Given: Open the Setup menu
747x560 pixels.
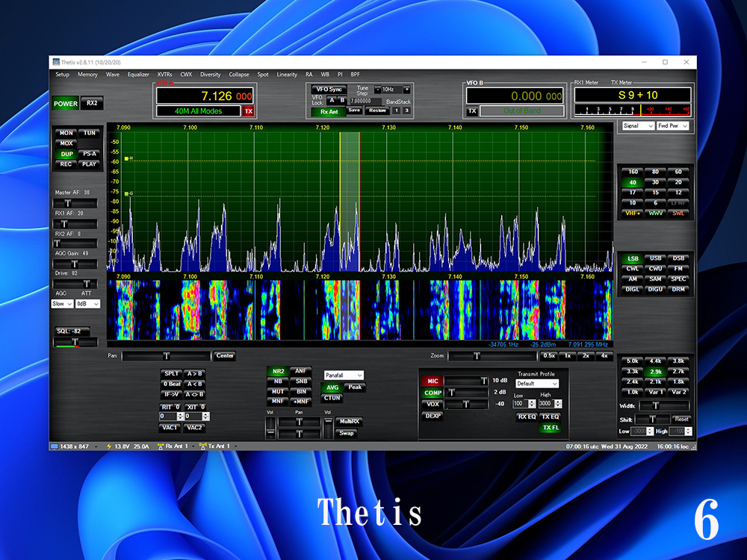Looking at the screenshot, I should pyautogui.click(x=63, y=74).
